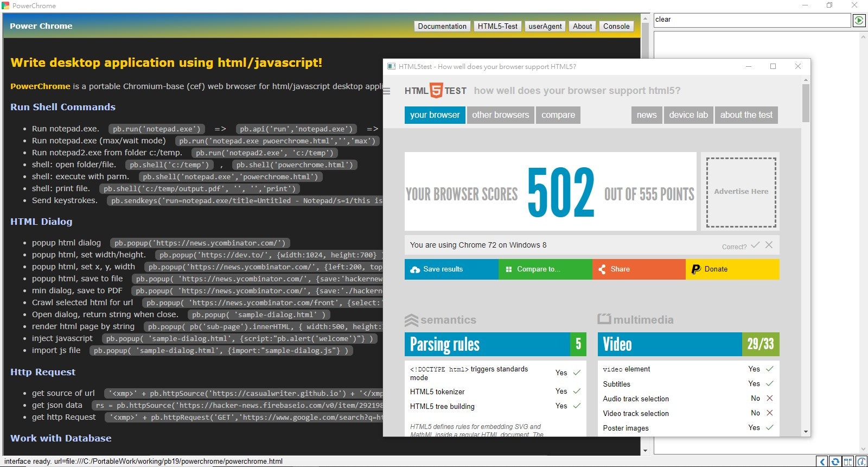Click the 'Work with Database' heading
The width and height of the screenshot is (868, 467).
pyautogui.click(x=61, y=438)
